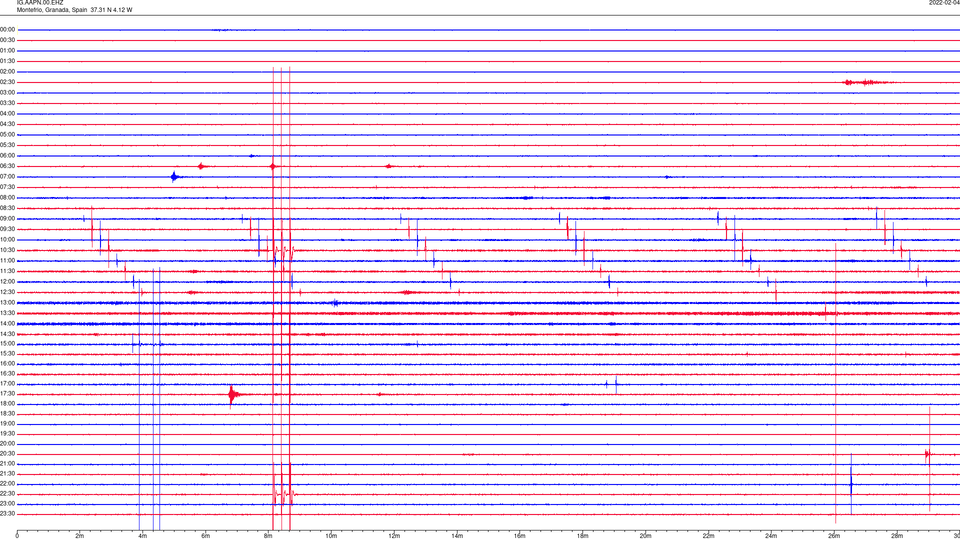Select the 15:00 time row label
The image size is (960, 540).
7,344
